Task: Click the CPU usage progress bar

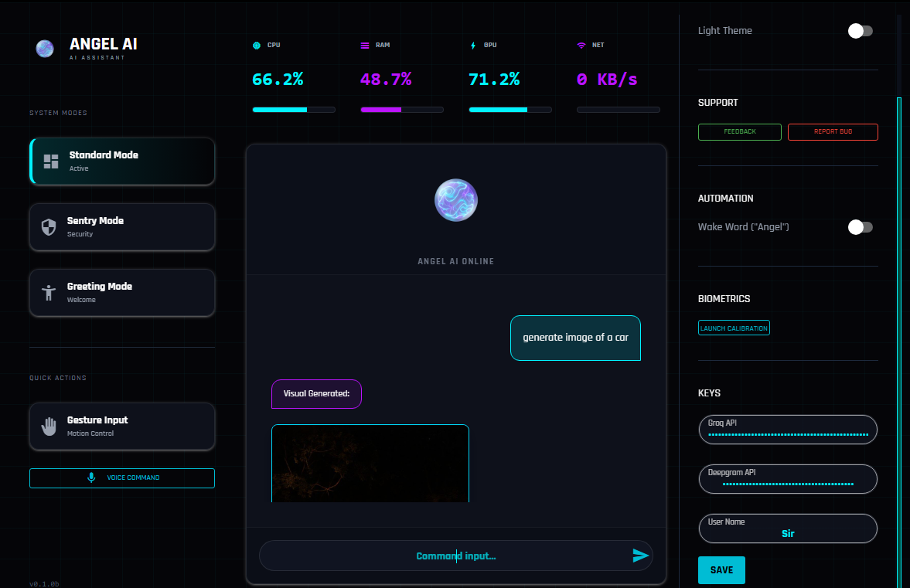Action: (294, 110)
